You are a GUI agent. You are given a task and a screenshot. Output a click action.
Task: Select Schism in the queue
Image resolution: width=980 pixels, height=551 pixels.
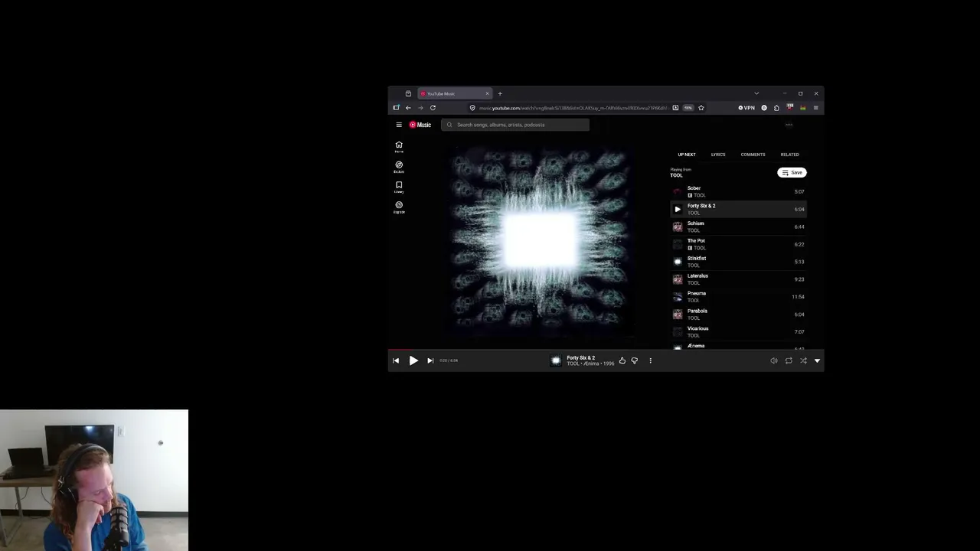[x=738, y=227]
